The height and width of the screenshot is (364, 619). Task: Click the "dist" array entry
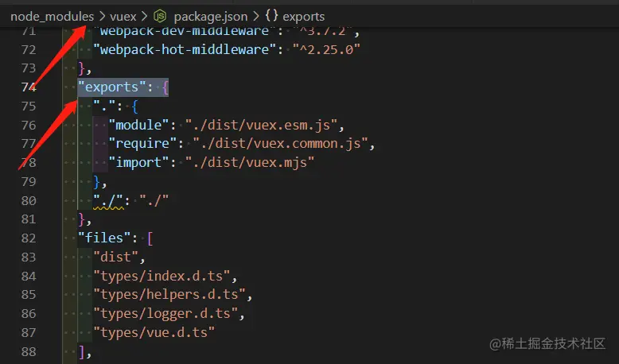coord(115,257)
